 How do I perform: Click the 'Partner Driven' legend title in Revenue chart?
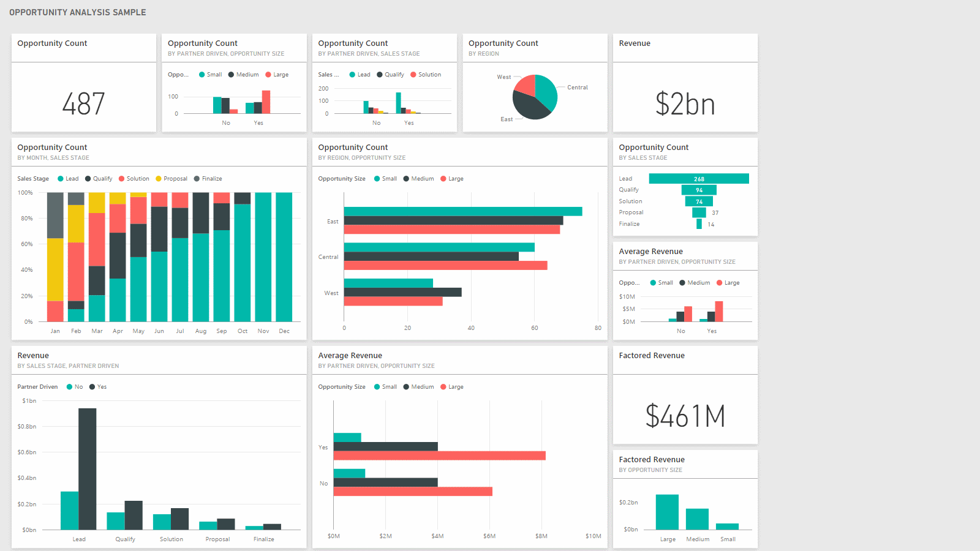(x=37, y=387)
